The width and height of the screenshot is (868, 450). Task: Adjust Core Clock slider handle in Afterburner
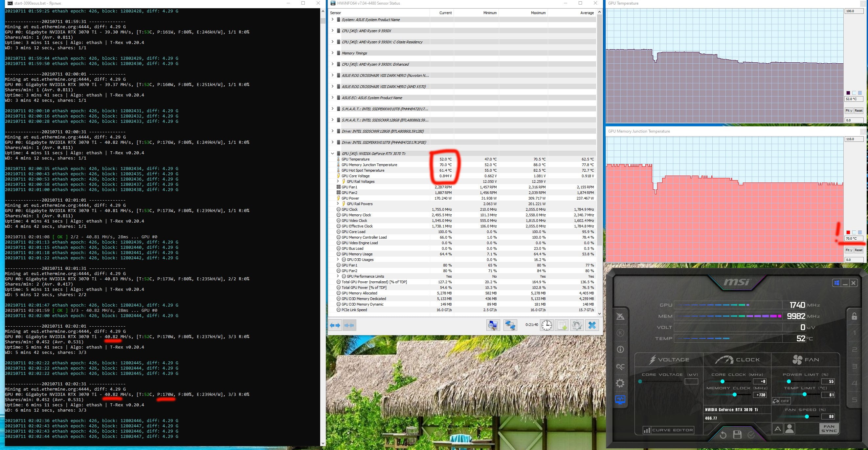[x=722, y=382]
